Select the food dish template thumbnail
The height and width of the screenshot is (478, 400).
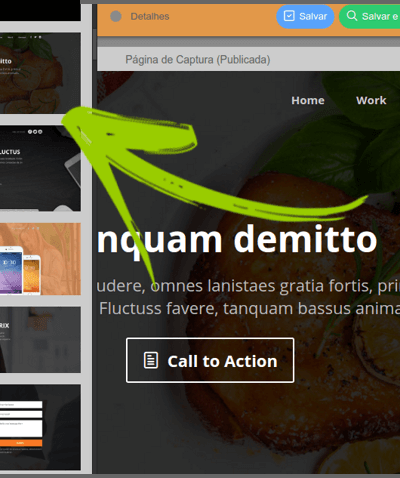tap(40, 73)
